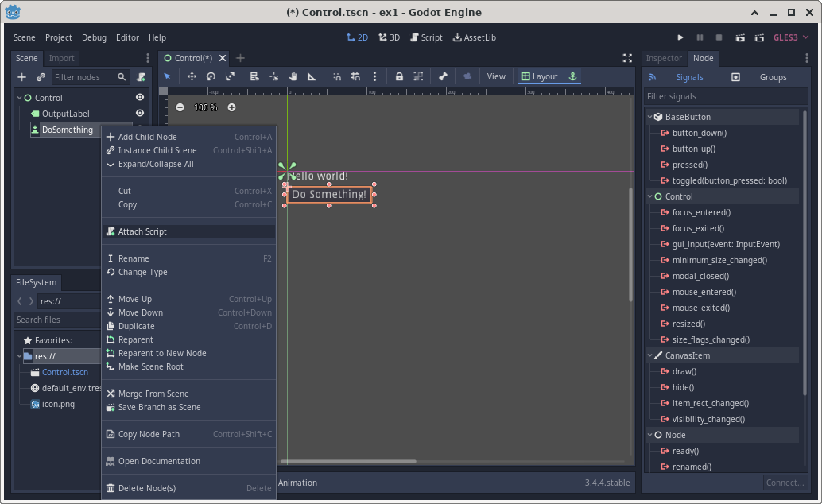Select Control.tscn in FileSystem

pyautogui.click(x=65, y=372)
